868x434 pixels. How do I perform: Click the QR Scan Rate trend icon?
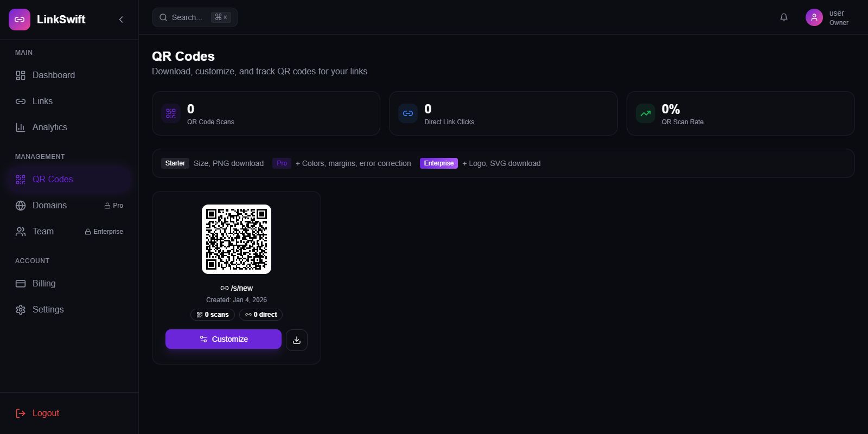click(646, 113)
